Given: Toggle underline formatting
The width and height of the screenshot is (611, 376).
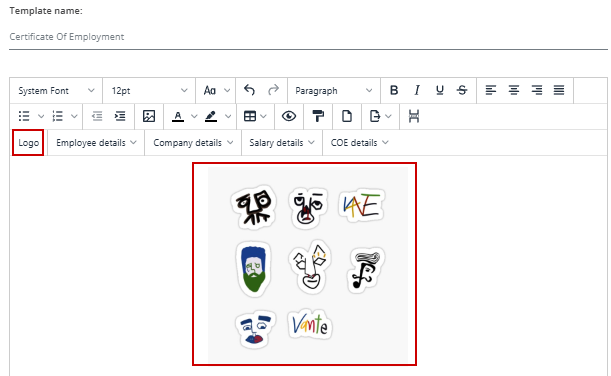Looking at the screenshot, I should pyautogui.click(x=440, y=90).
